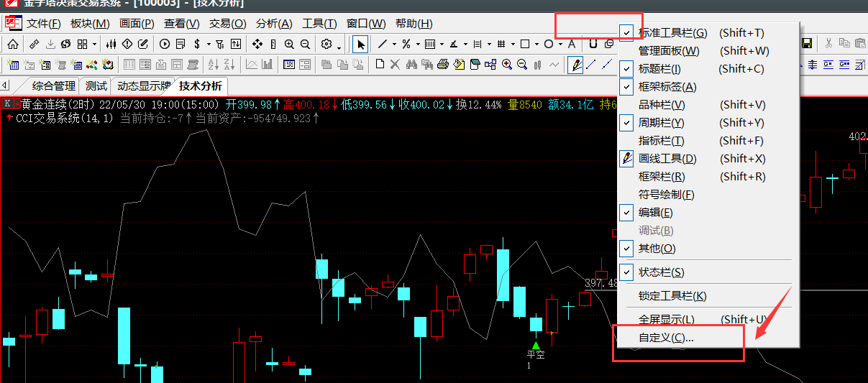Select the grid drawing tool
The width and height of the screenshot is (868, 383).
[501, 44]
